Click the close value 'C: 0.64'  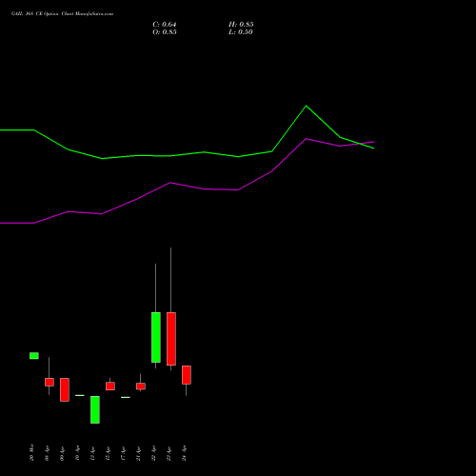point(165,25)
